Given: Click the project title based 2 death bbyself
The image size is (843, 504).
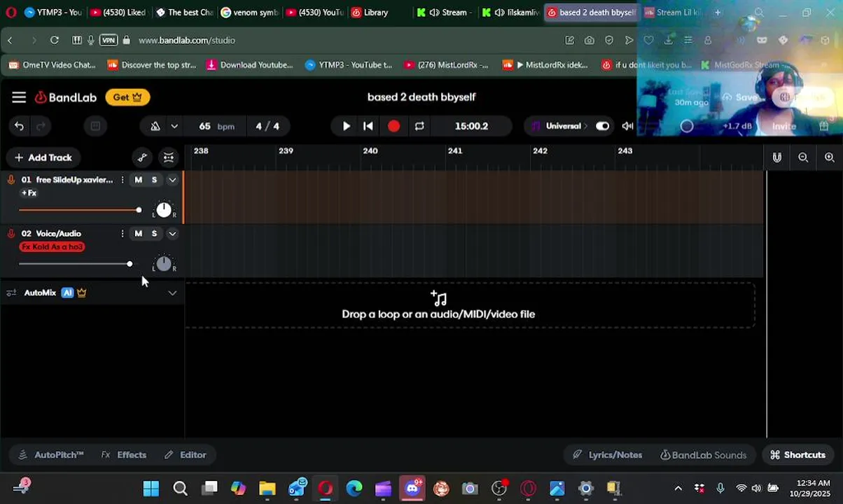Looking at the screenshot, I should click(421, 97).
